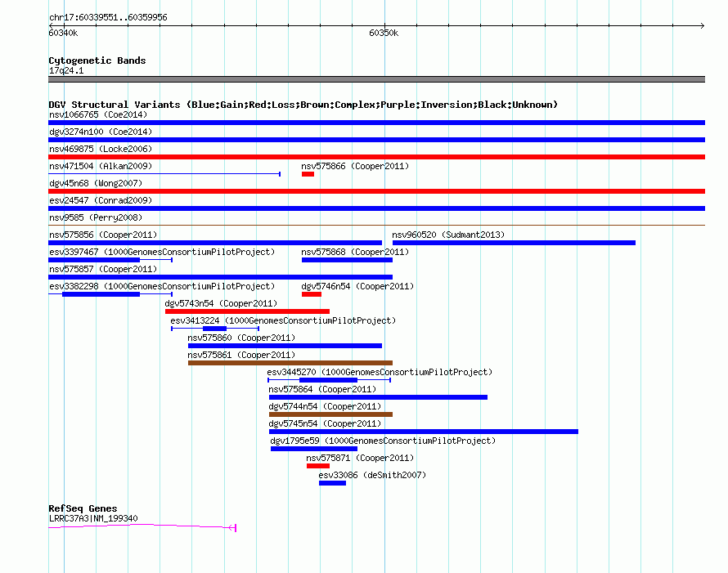
Task: Click the blue esv33086 bar
Action: click(x=332, y=483)
